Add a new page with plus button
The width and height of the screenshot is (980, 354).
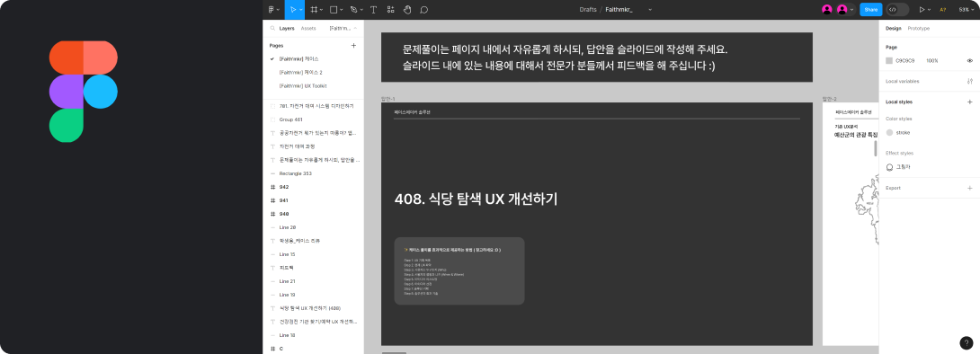tap(353, 46)
